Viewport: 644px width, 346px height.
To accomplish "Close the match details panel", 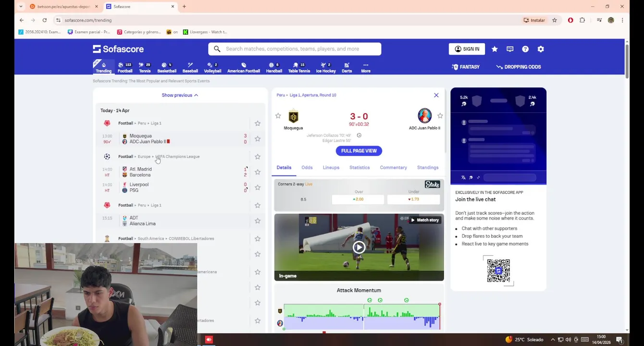I will [x=436, y=95].
